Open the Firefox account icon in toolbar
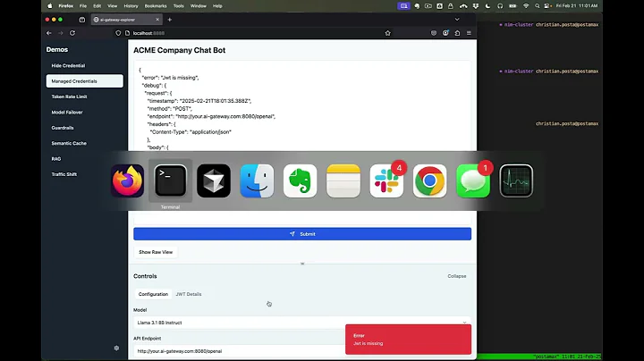 [x=445, y=33]
